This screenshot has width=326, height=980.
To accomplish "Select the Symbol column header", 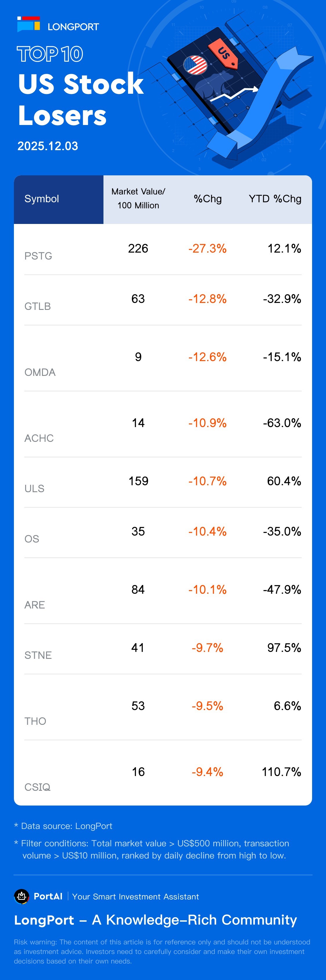I will [42, 198].
